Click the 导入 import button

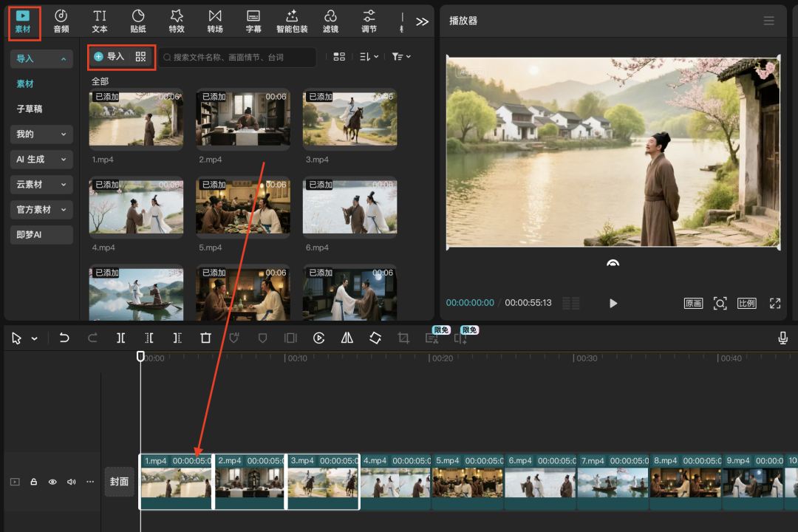click(x=109, y=57)
